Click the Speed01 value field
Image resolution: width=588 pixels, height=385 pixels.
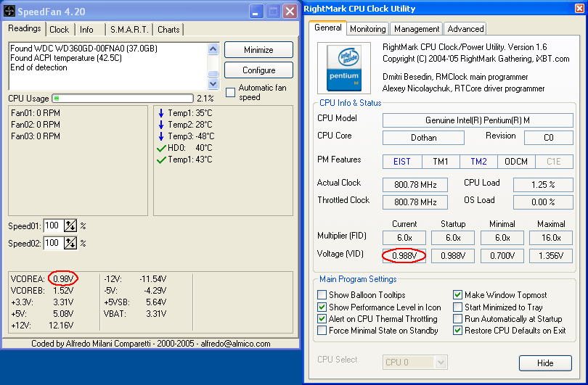tap(54, 225)
